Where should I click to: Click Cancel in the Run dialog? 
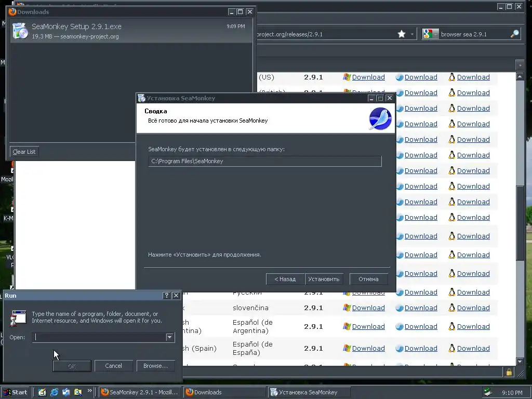point(113,366)
